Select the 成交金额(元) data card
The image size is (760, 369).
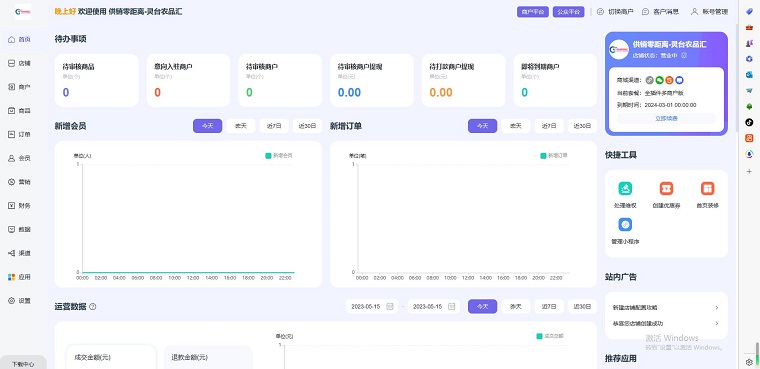pos(111,357)
